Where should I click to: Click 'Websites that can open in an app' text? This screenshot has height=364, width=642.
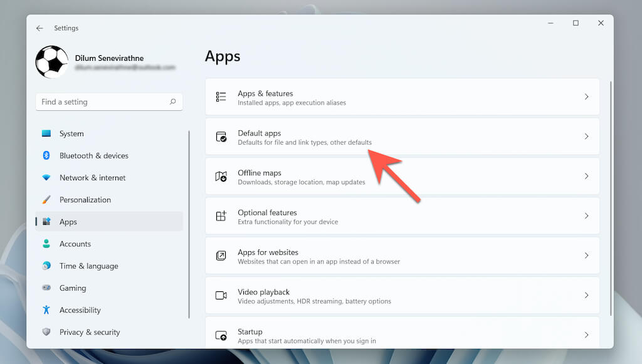(319, 261)
